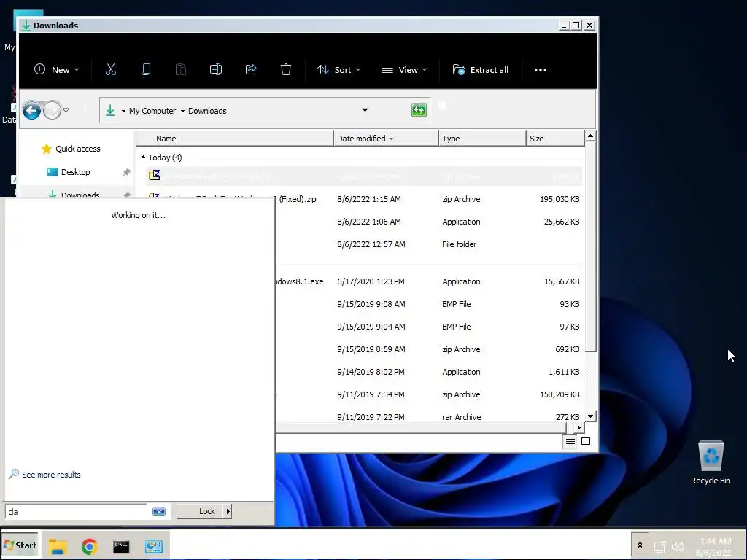Open the See more toolbar options menu

point(541,69)
